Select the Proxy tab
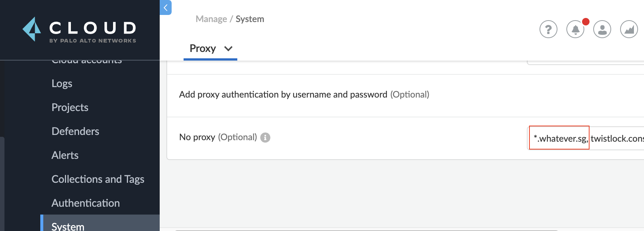 coord(203,49)
